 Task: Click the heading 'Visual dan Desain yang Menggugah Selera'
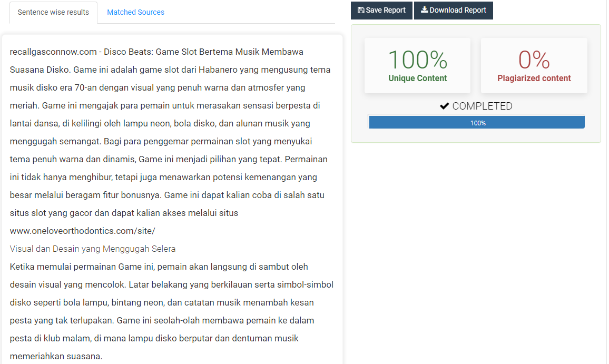(x=92, y=249)
